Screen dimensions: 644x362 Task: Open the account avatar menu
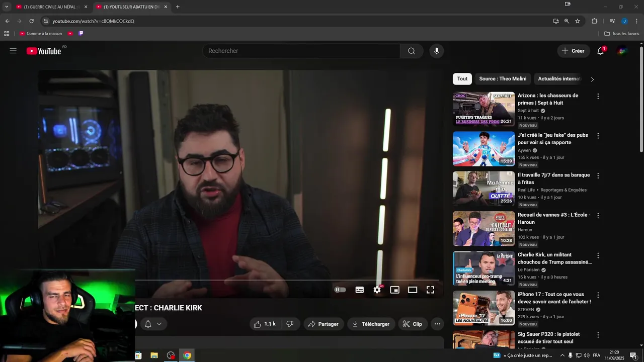[x=623, y=51]
